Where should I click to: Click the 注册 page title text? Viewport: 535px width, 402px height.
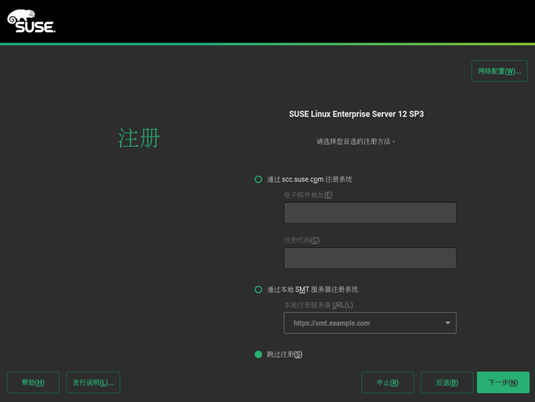tap(139, 138)
